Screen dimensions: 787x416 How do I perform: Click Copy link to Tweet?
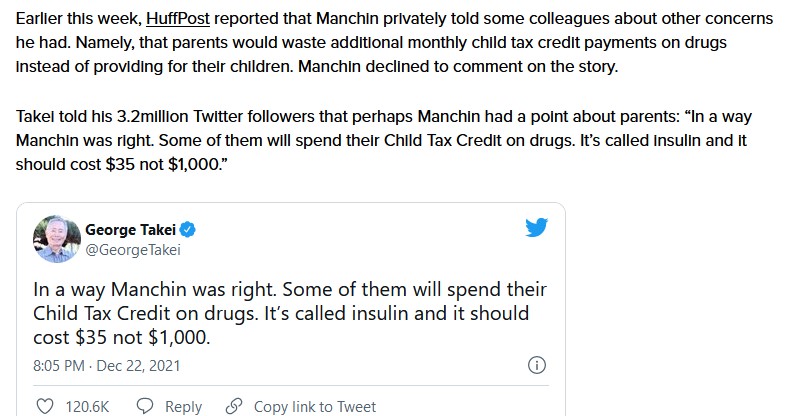click(x=315, y=406)
